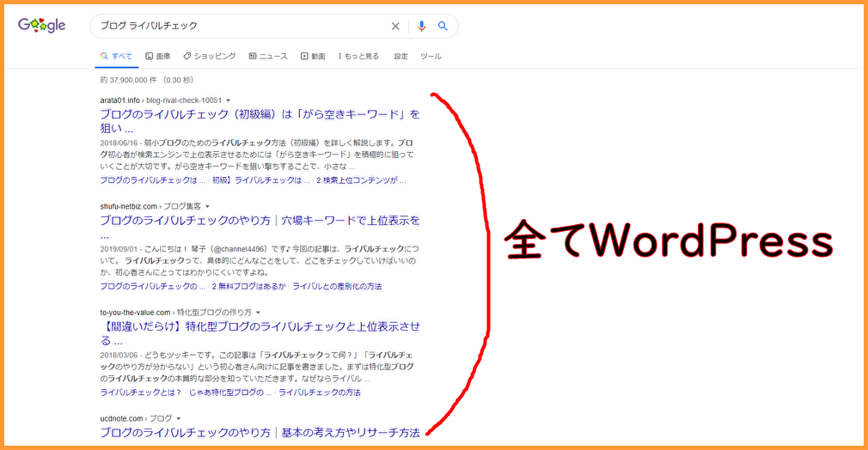Switch to the ニュース tab
Image resolution: width=868 pixels, height=450 pixels.
click(x=268, y=57)
